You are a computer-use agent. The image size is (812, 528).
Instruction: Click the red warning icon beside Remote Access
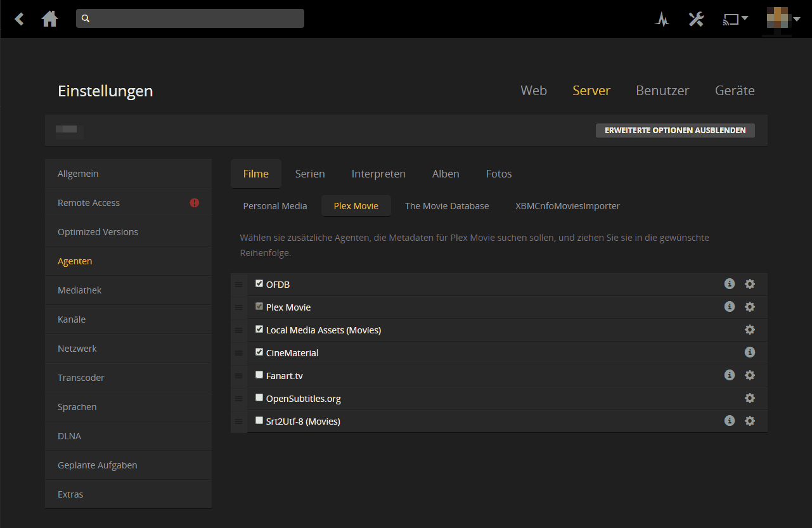195,203
